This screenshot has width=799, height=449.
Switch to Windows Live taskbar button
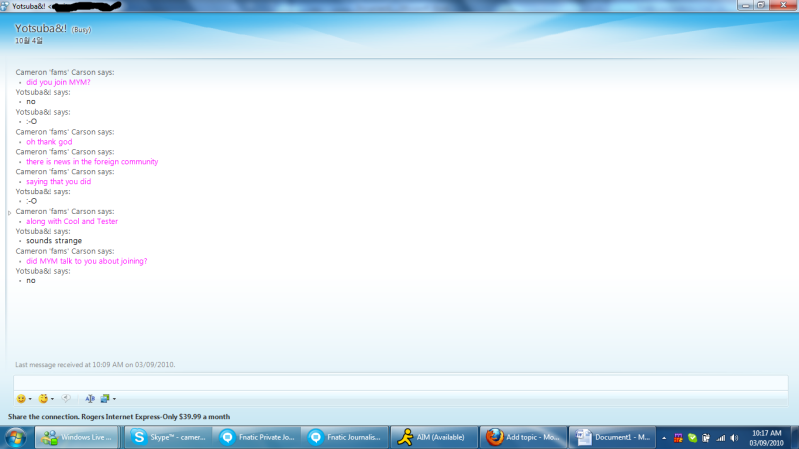(77, 437)
